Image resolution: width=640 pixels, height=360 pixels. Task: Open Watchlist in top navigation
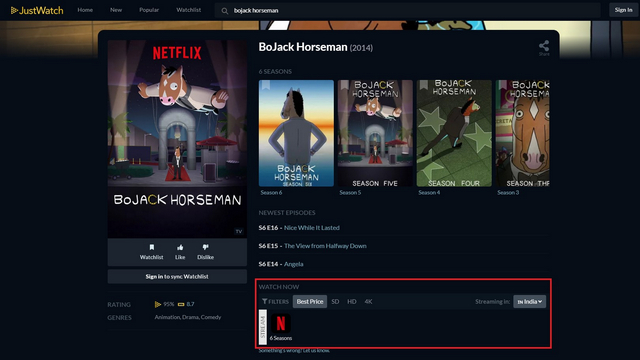189,10
